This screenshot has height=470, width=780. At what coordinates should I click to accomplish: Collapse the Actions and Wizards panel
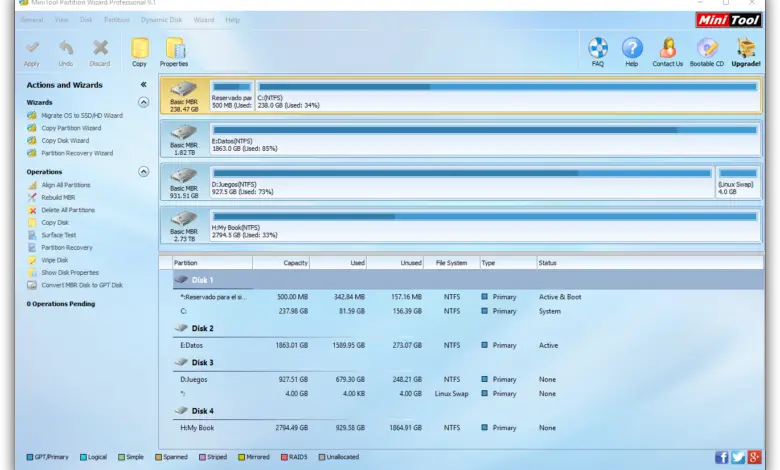(x=143, y=85)
